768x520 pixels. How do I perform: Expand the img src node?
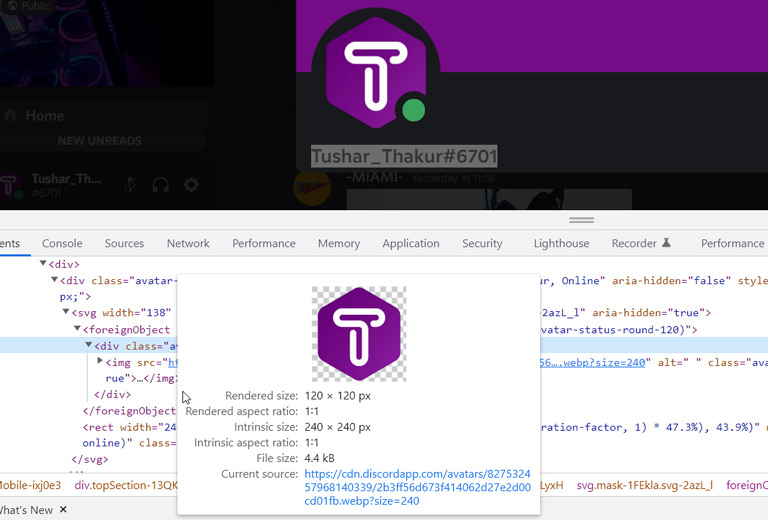click(100, 361)
